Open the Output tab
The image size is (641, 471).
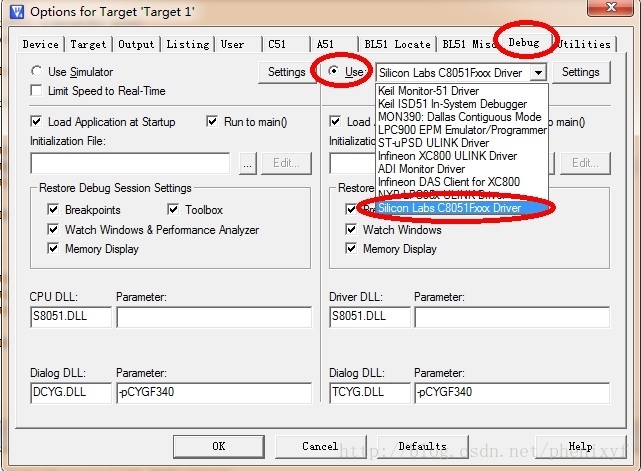136,44
